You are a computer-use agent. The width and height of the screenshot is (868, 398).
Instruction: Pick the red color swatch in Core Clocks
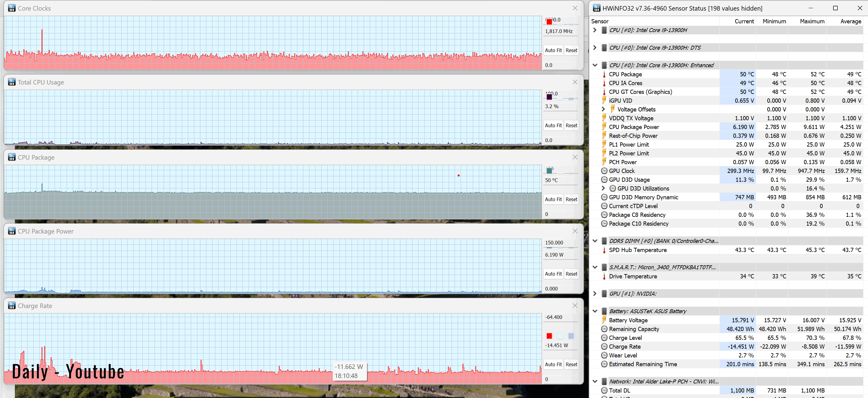click(x=549, y=22)
